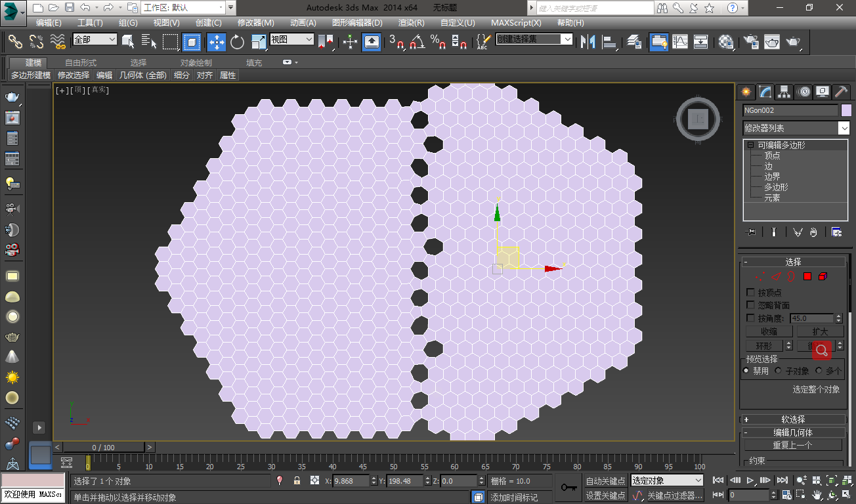Viewport: 856px width, 504px height.
Task: Toggle 自动关键点 auto key mode
Action: pos(607,481)
